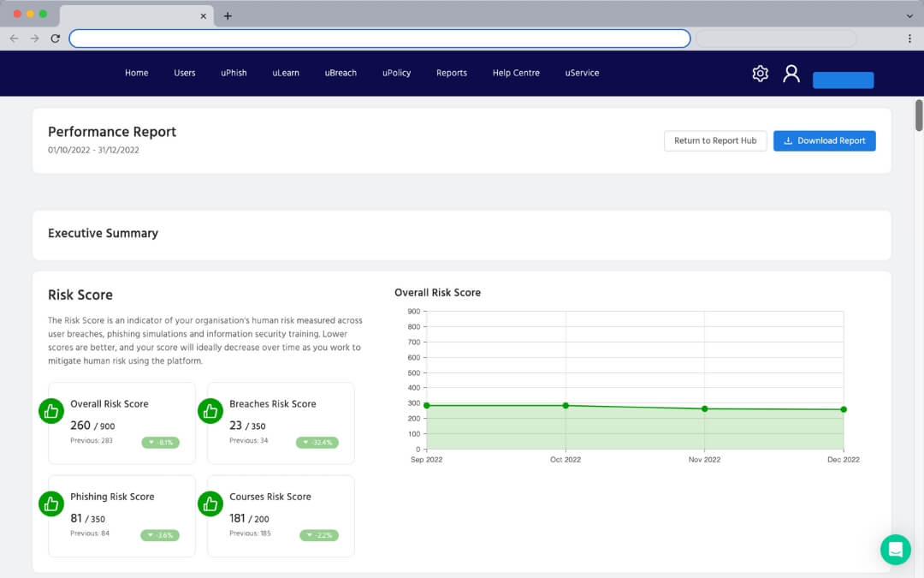Click the Overall Risk Score thumbs-up icon
This screenshot has height=578, width=924.
[x=51, y=411]
